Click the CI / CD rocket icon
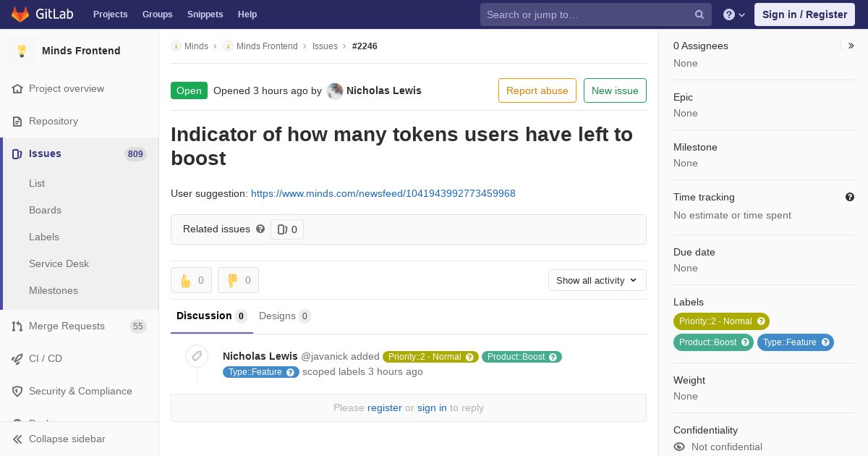 (17, 358)
